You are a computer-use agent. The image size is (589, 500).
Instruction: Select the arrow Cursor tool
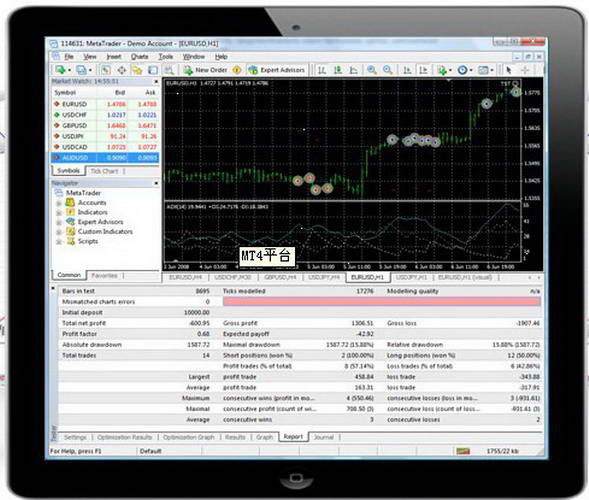pos(509,70)
